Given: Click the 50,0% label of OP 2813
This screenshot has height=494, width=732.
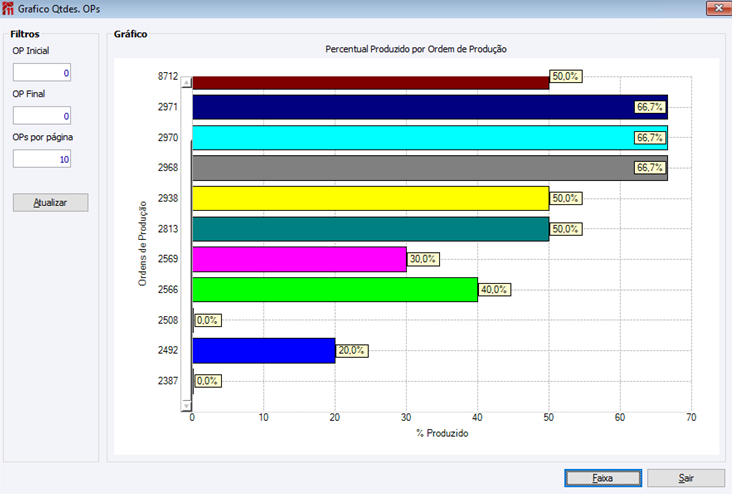Looking at the screenshot, I should 566,229.
